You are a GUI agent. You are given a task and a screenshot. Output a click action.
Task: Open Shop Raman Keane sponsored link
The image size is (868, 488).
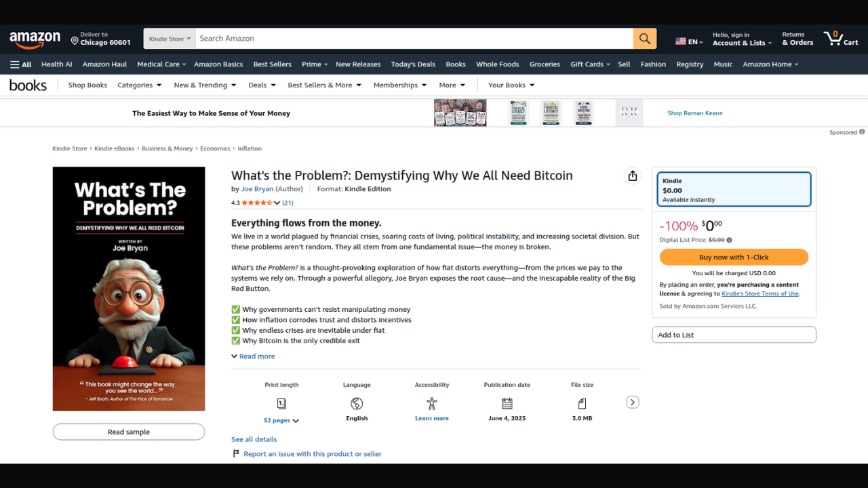pos(695,113)
